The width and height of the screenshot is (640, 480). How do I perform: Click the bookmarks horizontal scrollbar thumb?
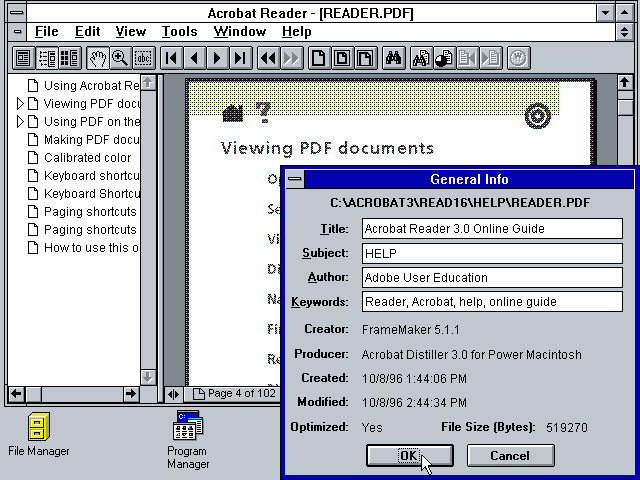point(33,394)
